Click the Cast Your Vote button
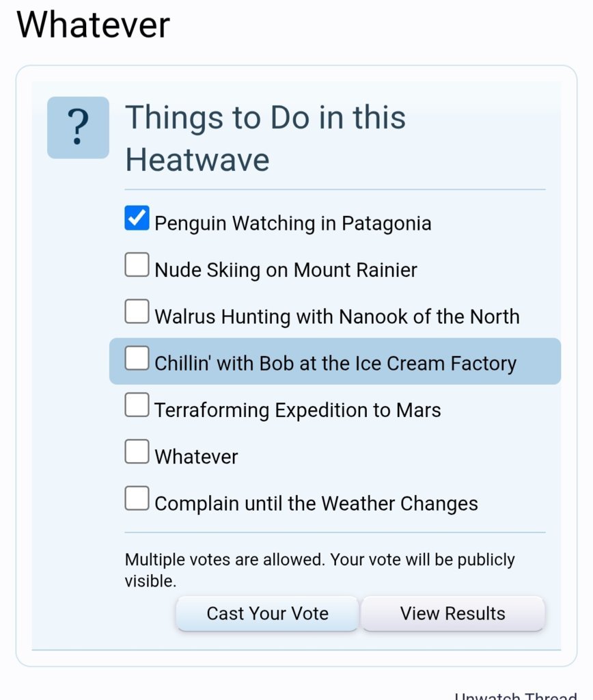The width and height of the screenshot is (593, 700). (267, 613)
